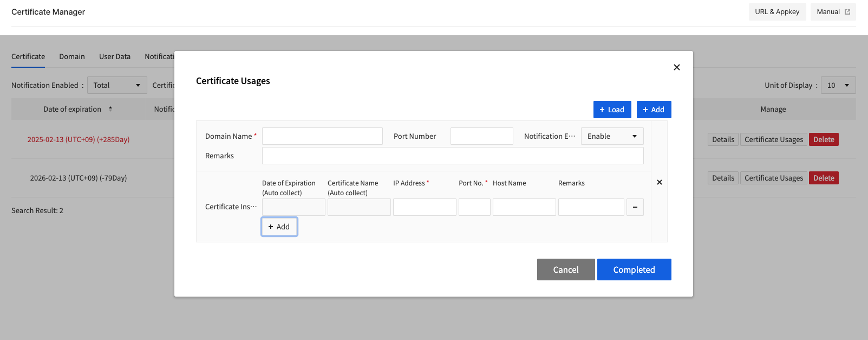Click the Completed button
This screenshot has height=340, width=868.
click(634, 270)
